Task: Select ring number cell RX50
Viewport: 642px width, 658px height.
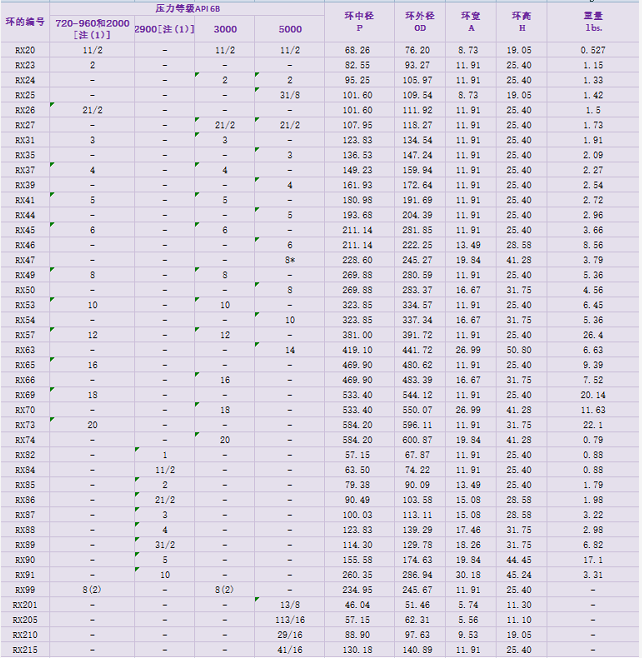Action: click(25, 290)
